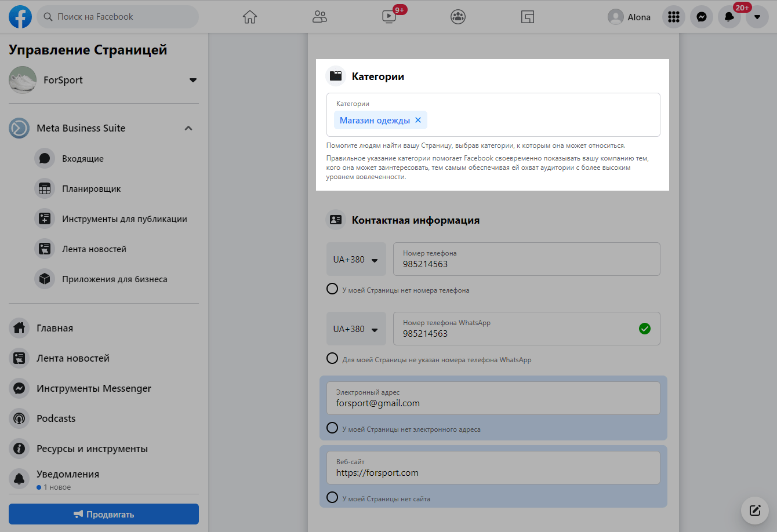Open Планировщик in the sidebar
777x532 pixels.
[91, 189]
